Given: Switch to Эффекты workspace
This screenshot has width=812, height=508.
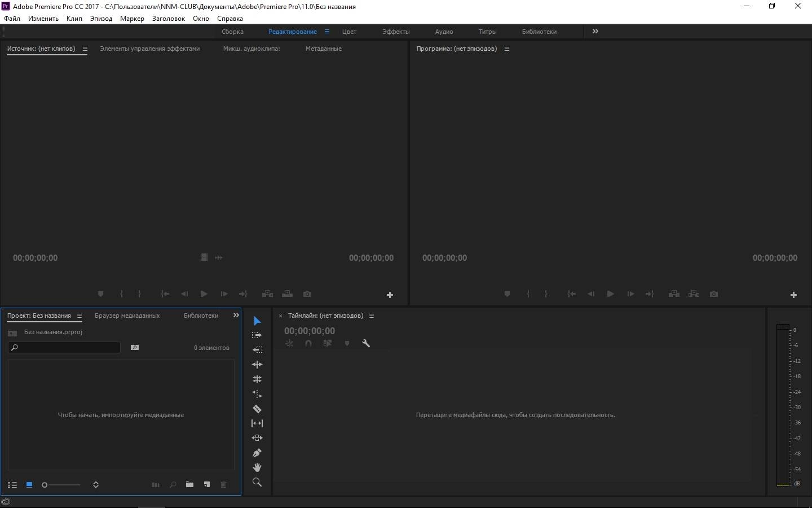Looking at the screenshot, I should pos(396,32).
